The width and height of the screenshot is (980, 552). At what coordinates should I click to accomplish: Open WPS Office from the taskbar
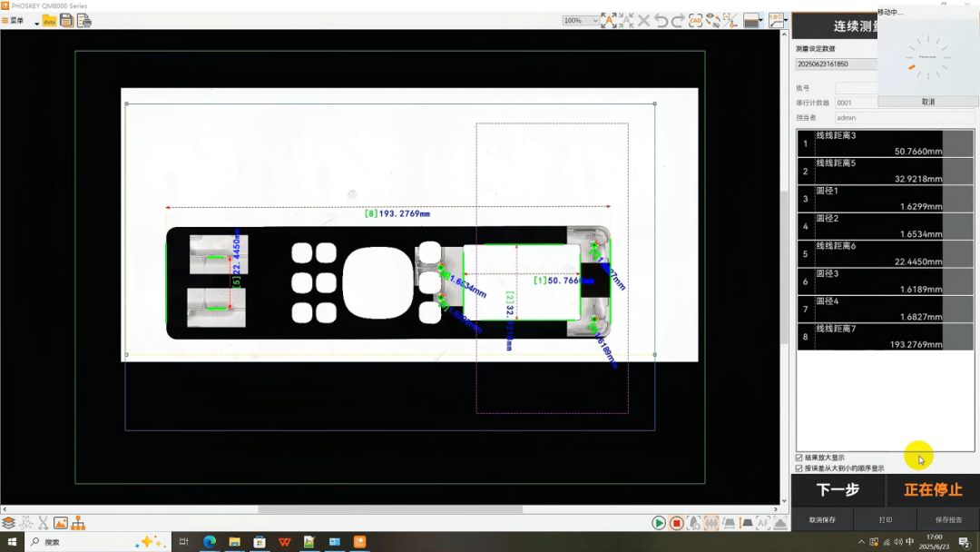coord(284,542)
